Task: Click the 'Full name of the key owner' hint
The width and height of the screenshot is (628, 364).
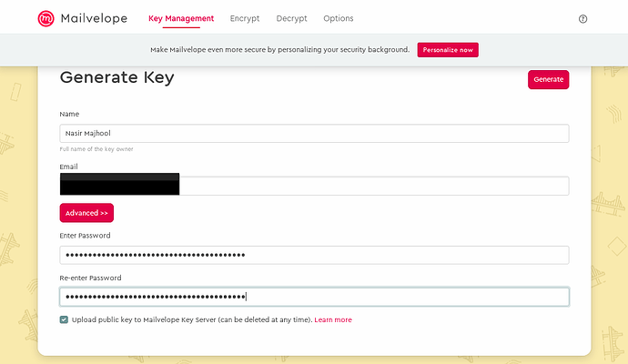Action: click(x=96, y=149)
